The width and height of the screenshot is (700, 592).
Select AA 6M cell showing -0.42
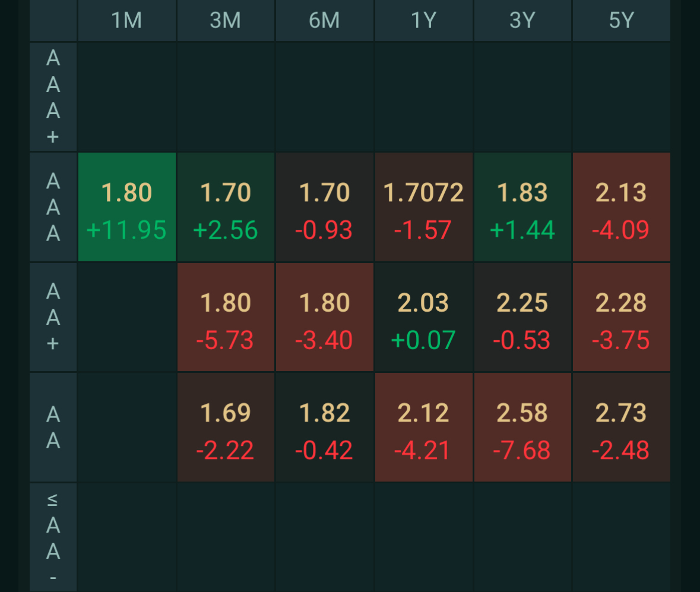pyautogui.click(x=324, y=427)
